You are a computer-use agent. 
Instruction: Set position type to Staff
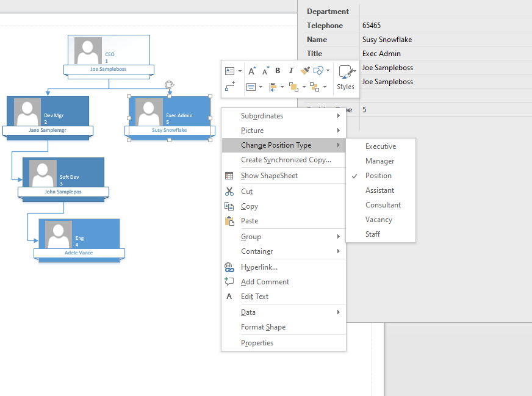tap(381, 234)
